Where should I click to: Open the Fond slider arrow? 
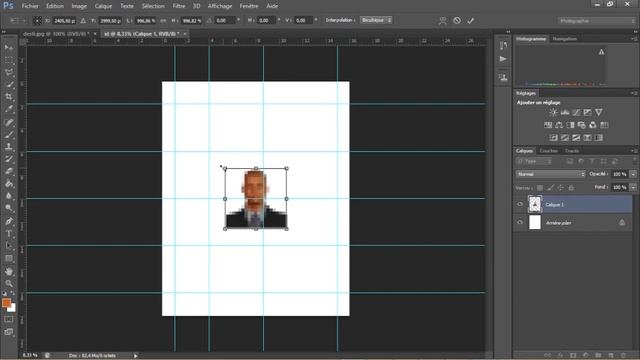point(633,187)
